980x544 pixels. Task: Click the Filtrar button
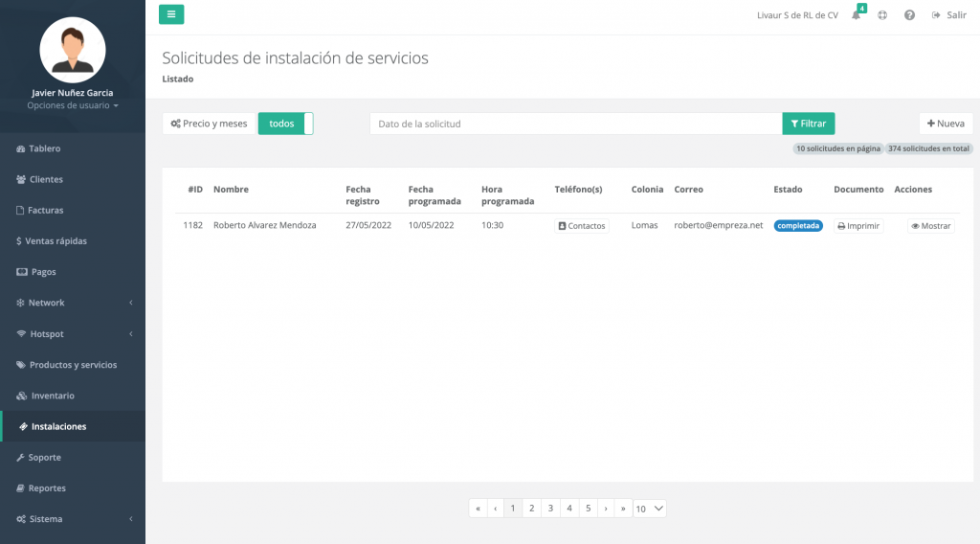tap(809, 124)
